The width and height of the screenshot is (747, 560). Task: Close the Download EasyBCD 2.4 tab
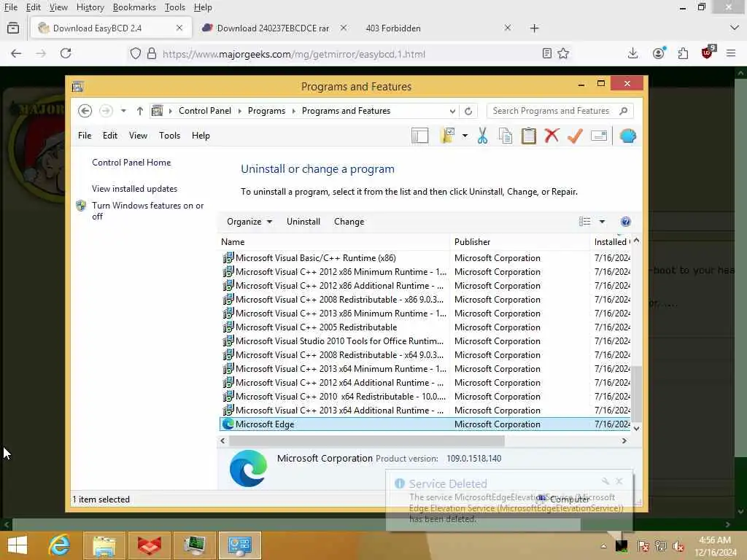click(179, 28)
